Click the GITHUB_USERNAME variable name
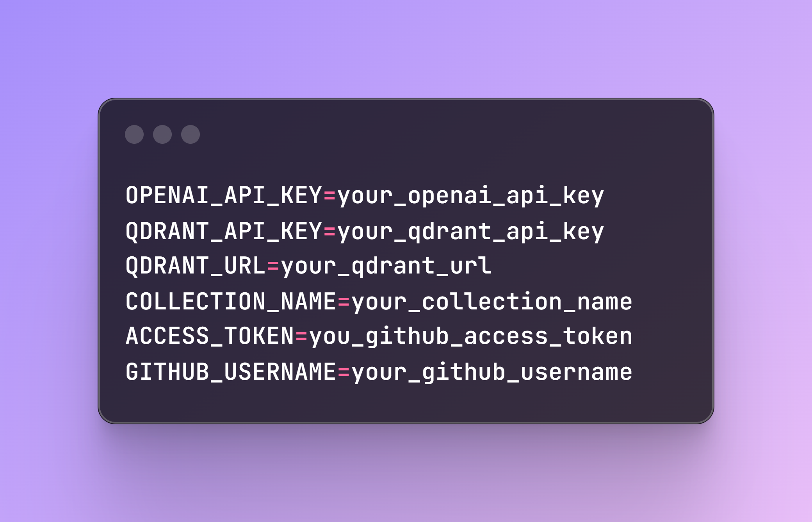Screen dimensions: 812x522 [231, 372]
